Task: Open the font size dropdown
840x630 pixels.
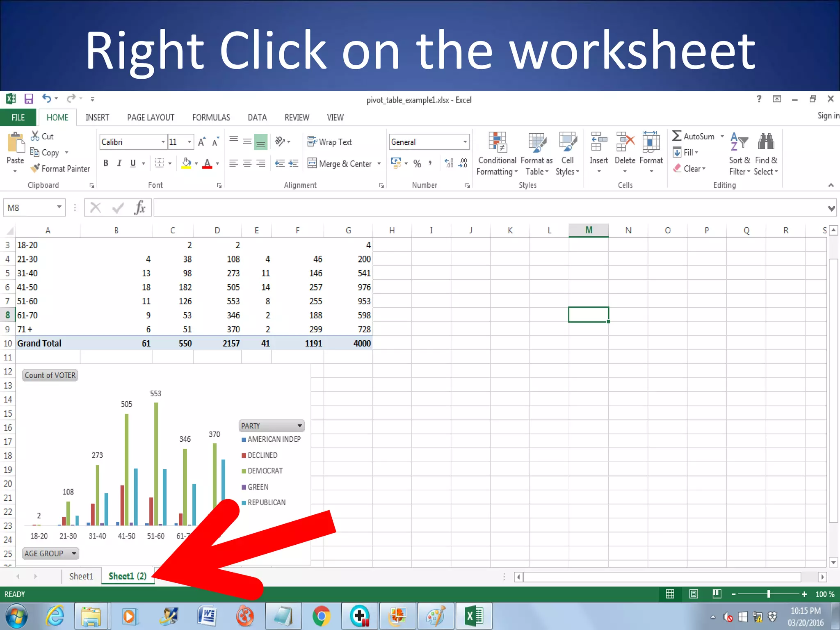Action: click(x=189, y=142)
